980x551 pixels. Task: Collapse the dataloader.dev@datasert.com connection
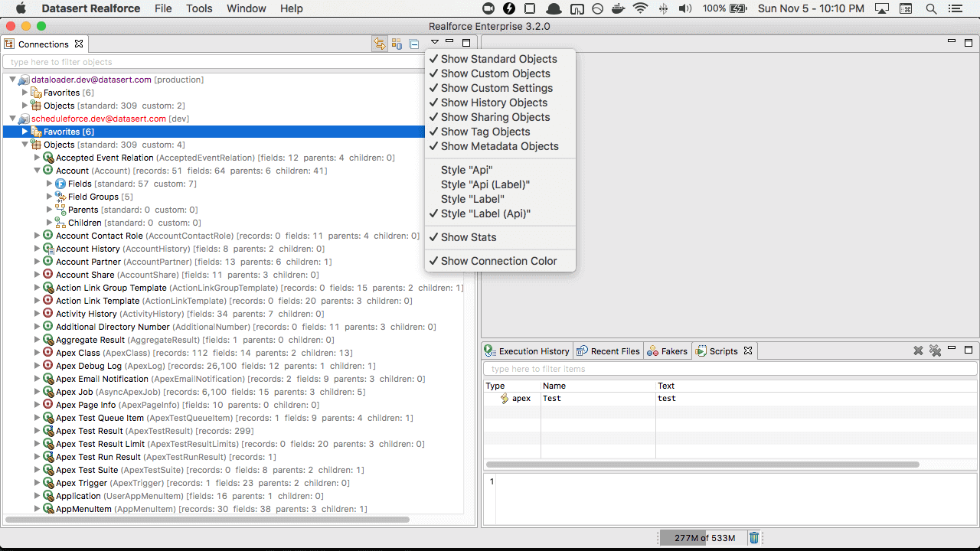click(12, 80)
